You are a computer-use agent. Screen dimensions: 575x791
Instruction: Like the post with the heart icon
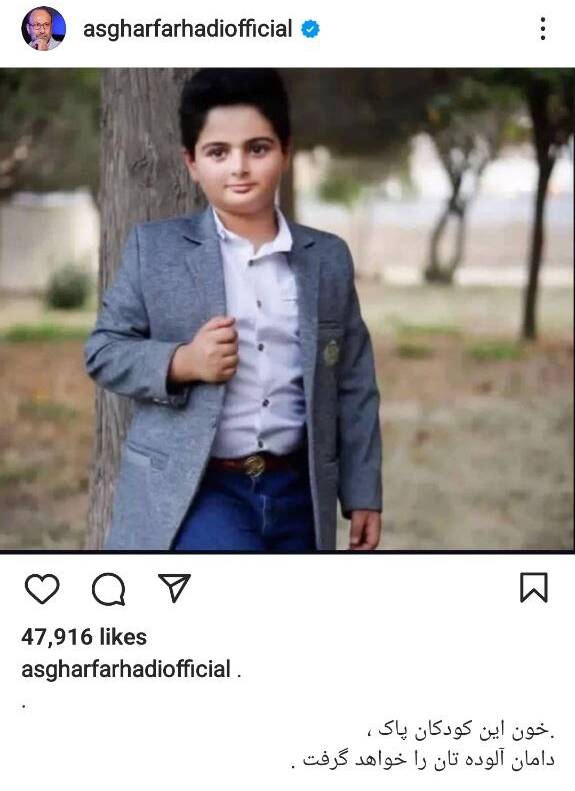coord(42,588)
